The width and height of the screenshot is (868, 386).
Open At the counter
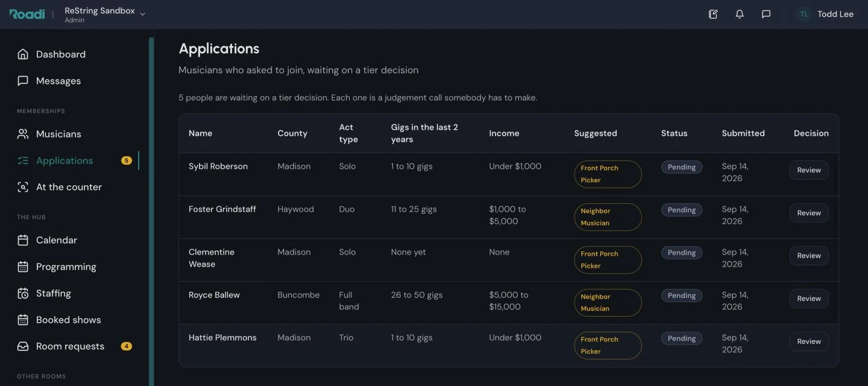pos(69,187)
